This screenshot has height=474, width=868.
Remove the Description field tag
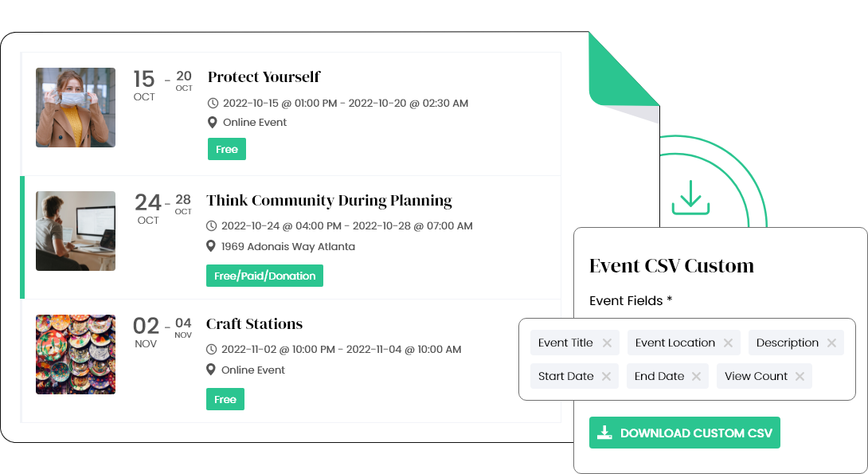831,343
